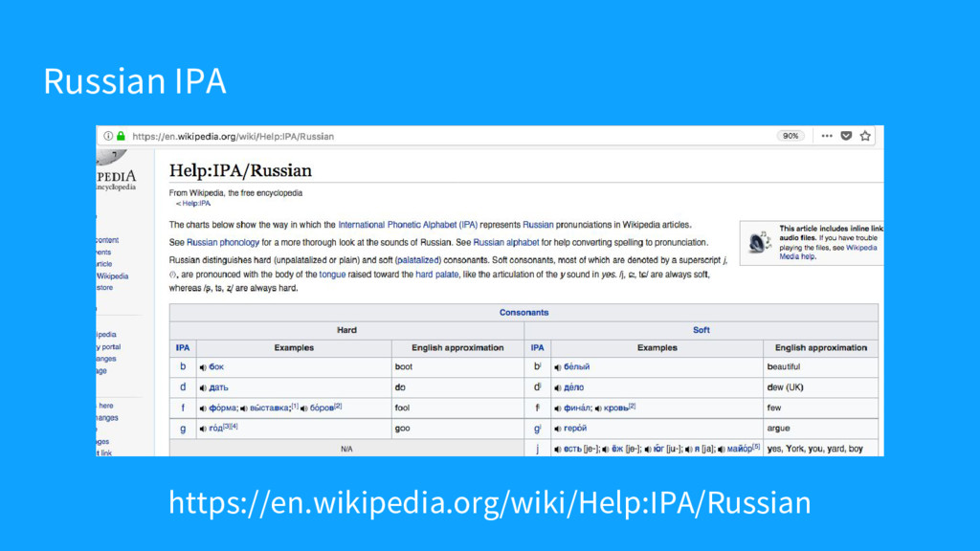Play audio for финал

pyautogui.click(x=558, y=408)
